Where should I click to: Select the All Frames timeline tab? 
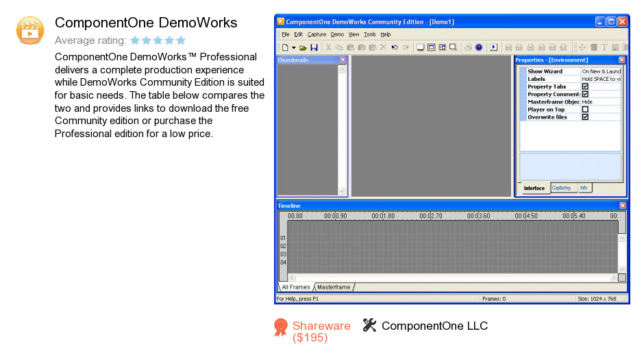tap(296, 287)
